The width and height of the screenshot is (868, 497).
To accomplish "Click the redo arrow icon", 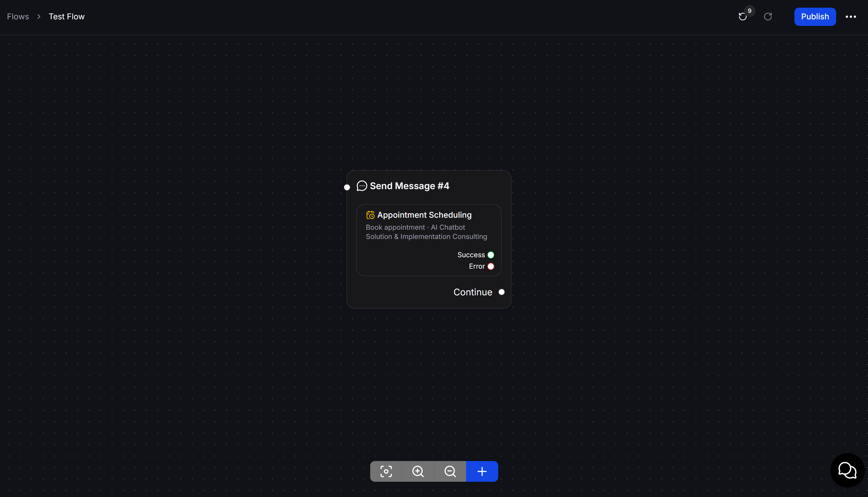I will coord(768,16).
